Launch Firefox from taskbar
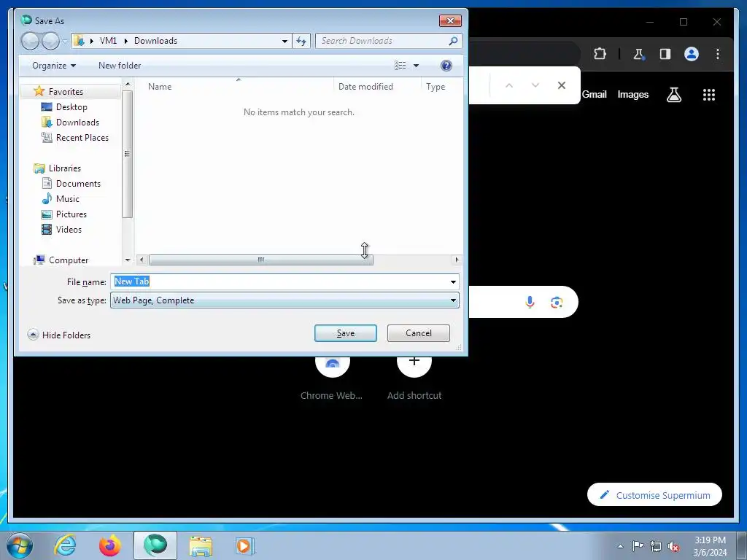The width and height of the screenshot is (747, 560). click(x=109, y=545)
